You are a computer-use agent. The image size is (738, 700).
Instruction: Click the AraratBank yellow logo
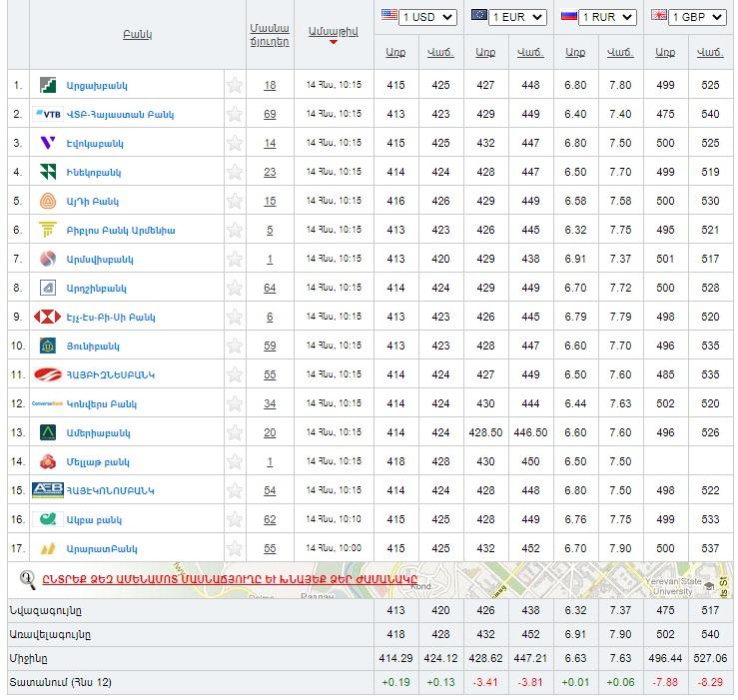point(47,549)
